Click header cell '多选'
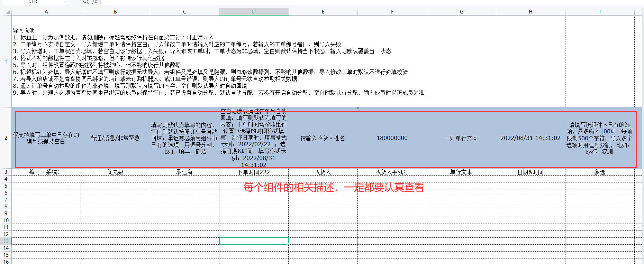Screen dimensions: 644x264 click(x=600, y=172)
